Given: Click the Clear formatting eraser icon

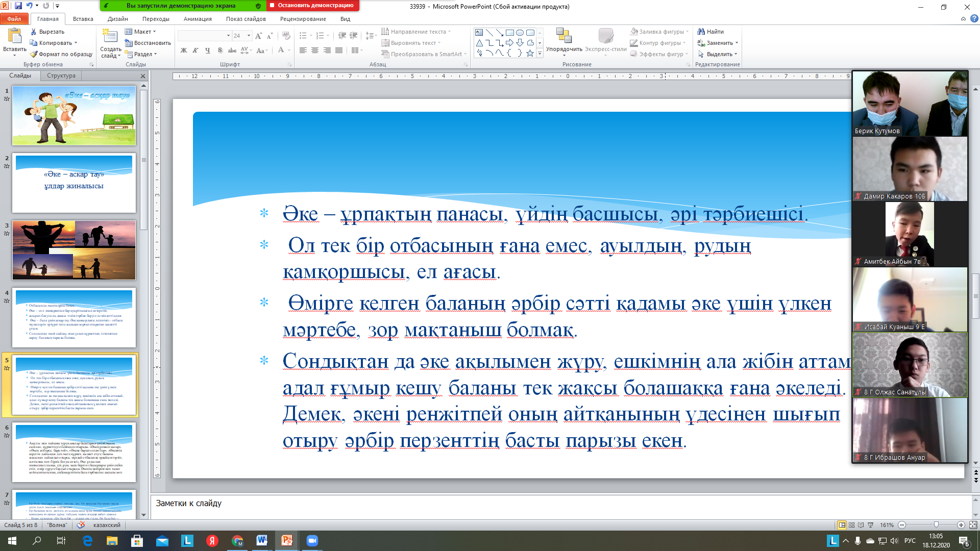Looking at the screenshot, I should pos(286,36).
